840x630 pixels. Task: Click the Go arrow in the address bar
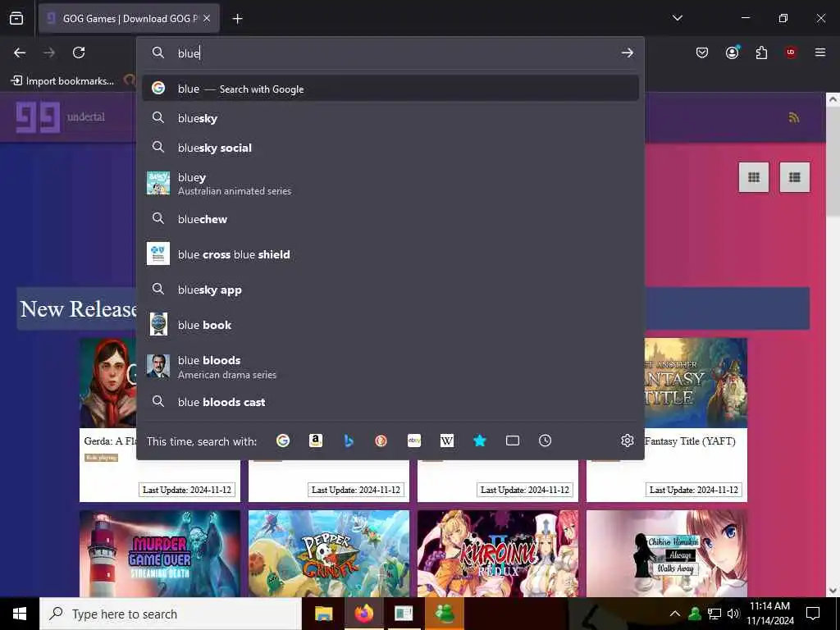click(x=627, y=52)
